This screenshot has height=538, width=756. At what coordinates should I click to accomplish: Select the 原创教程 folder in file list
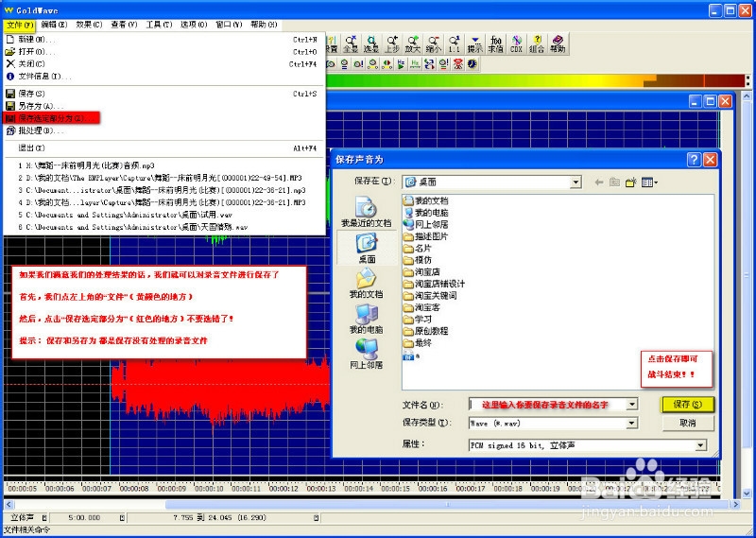[x=426, y=331]
